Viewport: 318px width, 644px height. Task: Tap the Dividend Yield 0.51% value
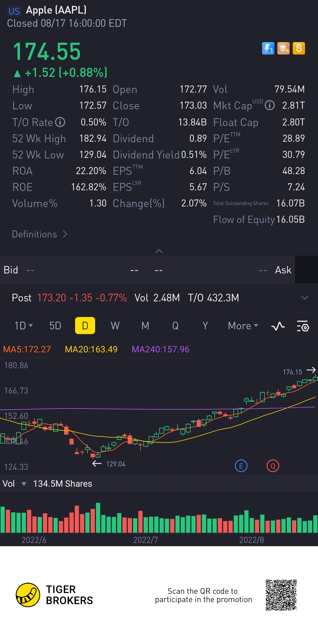pyautogui.click(x=194, y=155)
